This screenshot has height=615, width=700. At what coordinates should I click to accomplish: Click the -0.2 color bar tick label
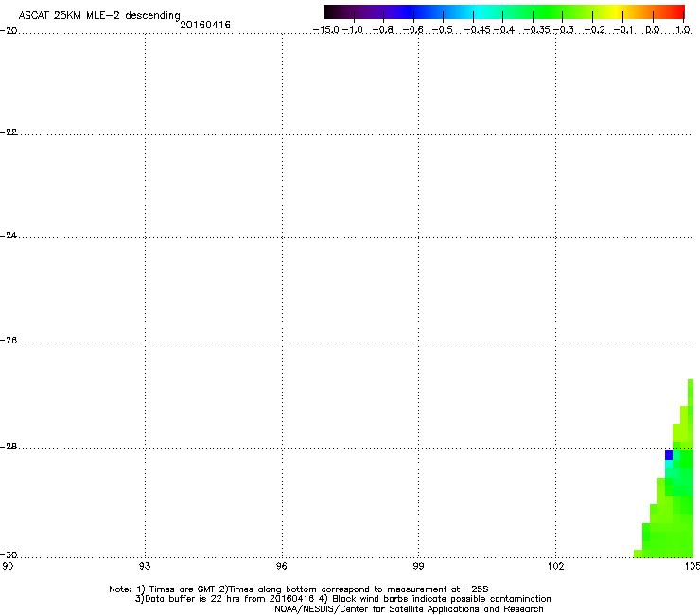pos(595,30)
